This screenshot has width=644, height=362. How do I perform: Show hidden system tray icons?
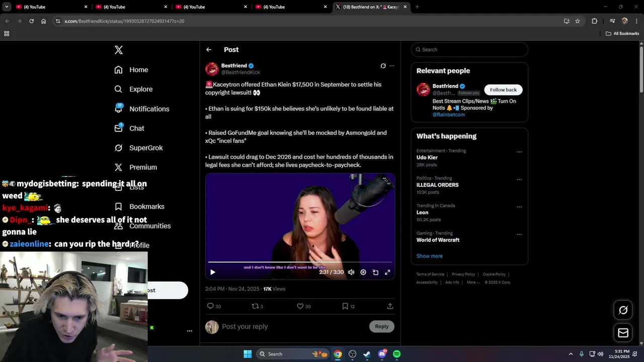(x=571, y=354)
